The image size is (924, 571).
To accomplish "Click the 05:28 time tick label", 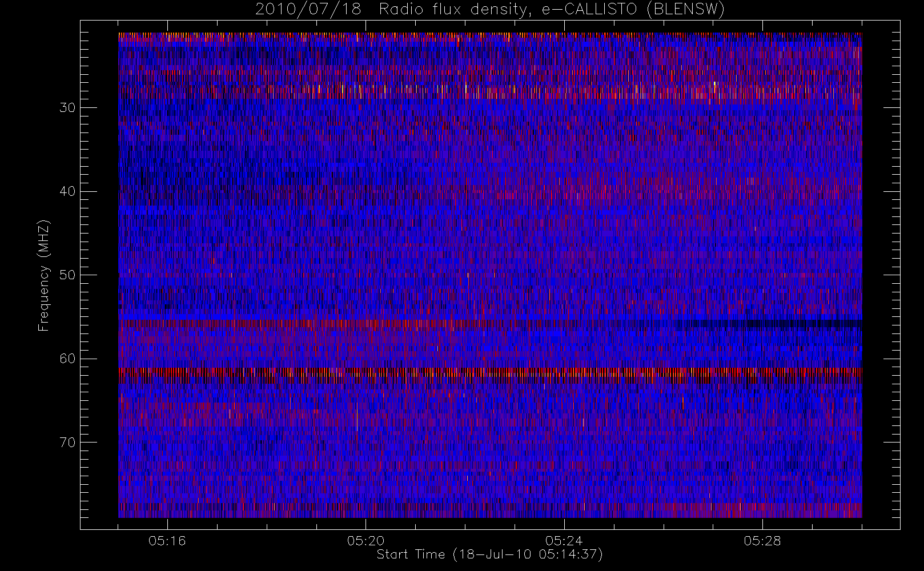I will 762,541.
